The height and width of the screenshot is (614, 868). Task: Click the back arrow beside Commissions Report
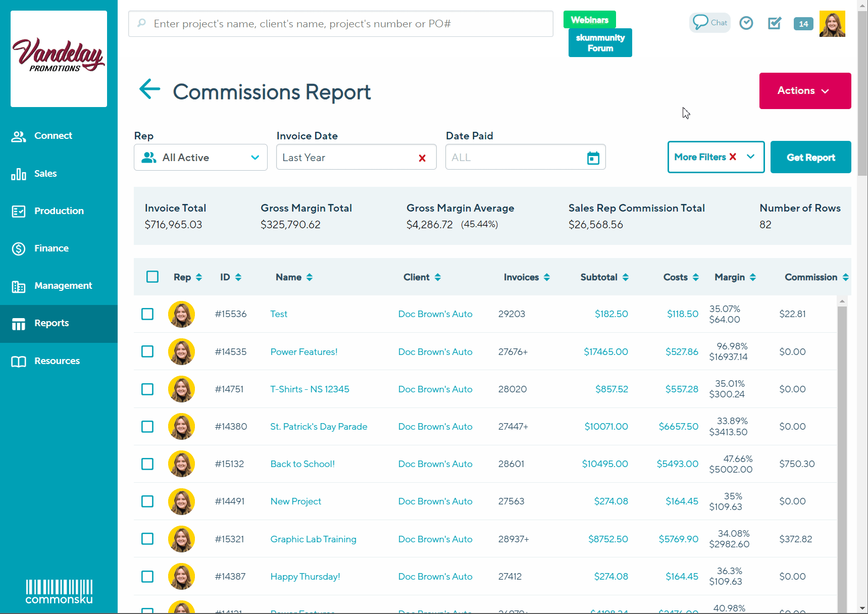tap(149, 89)
